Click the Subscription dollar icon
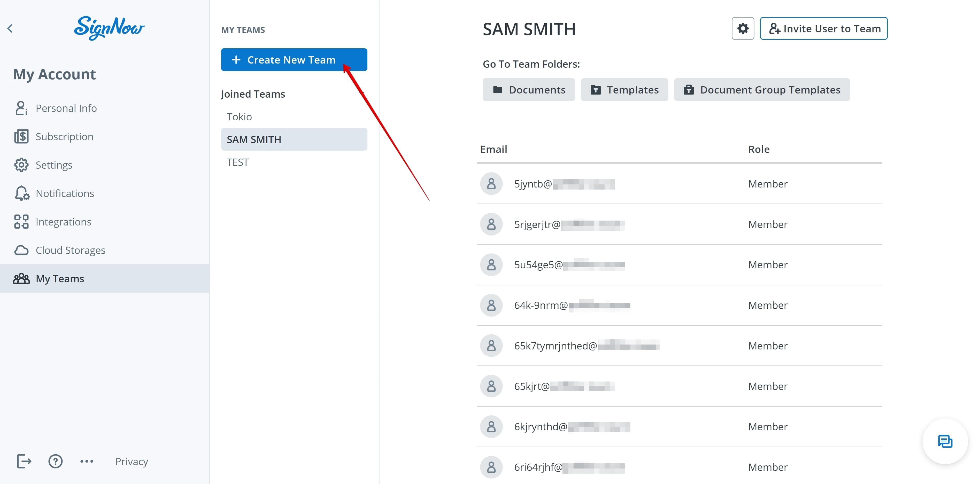Viewport: 980px width, 484px height. tap(21, 136)
